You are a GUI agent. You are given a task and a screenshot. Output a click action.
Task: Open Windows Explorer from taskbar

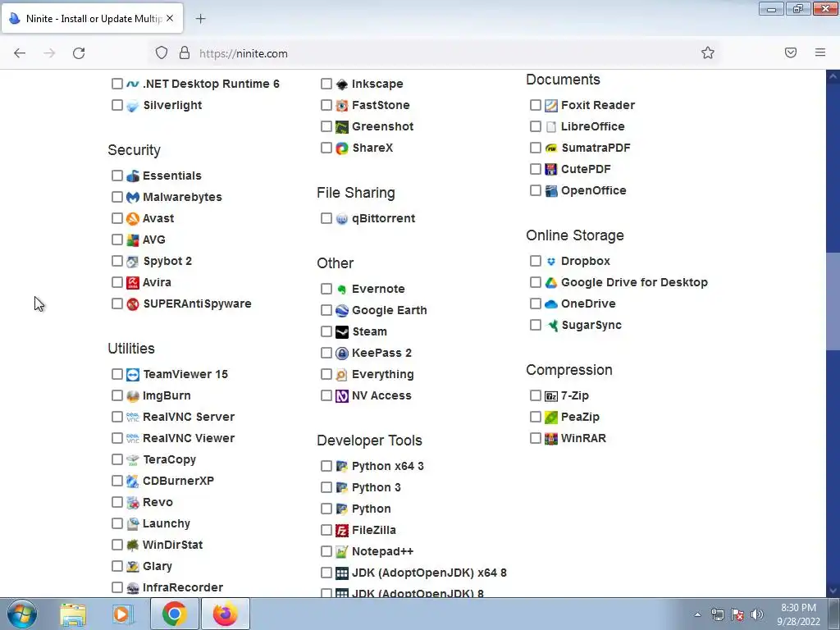tap(73, 614)
